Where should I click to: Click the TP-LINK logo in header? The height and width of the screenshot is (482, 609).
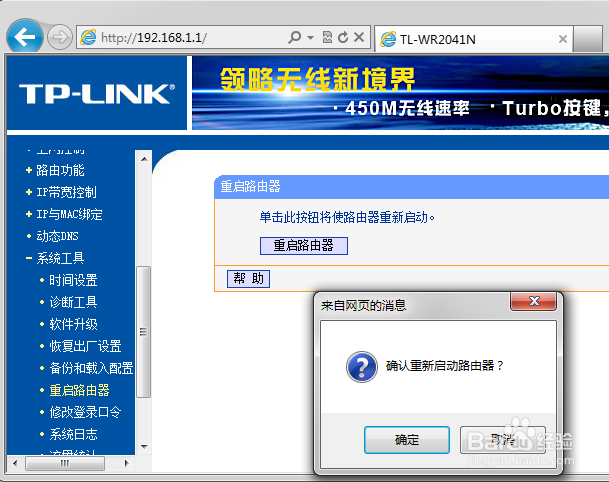(96, 94)
